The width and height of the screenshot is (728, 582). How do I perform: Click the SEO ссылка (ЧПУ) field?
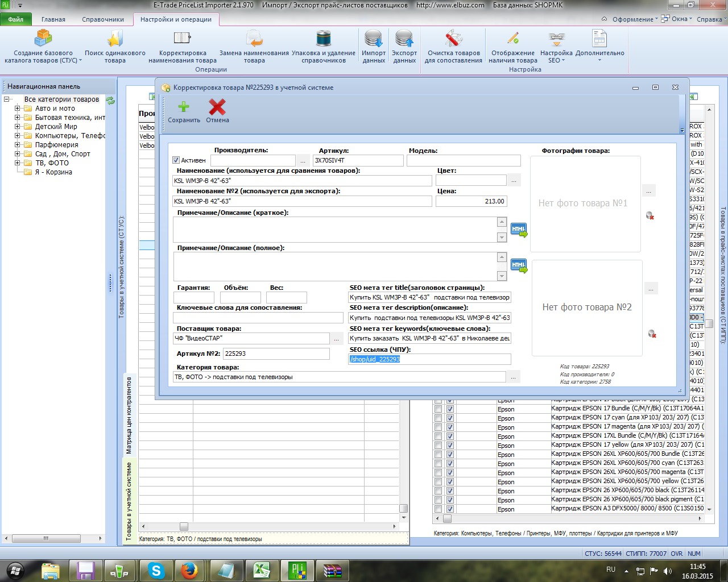click(x=429, y=359)
